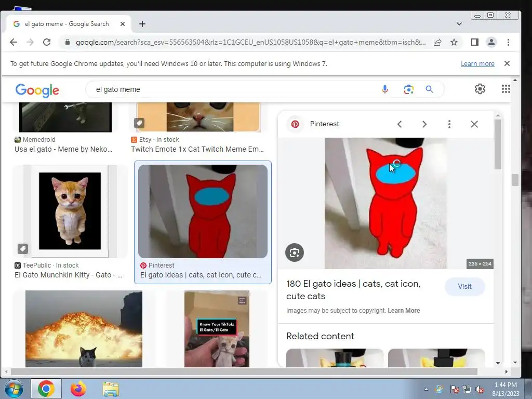Click the product tag on Etsy image
532x399 pixels.
[139, 123]
